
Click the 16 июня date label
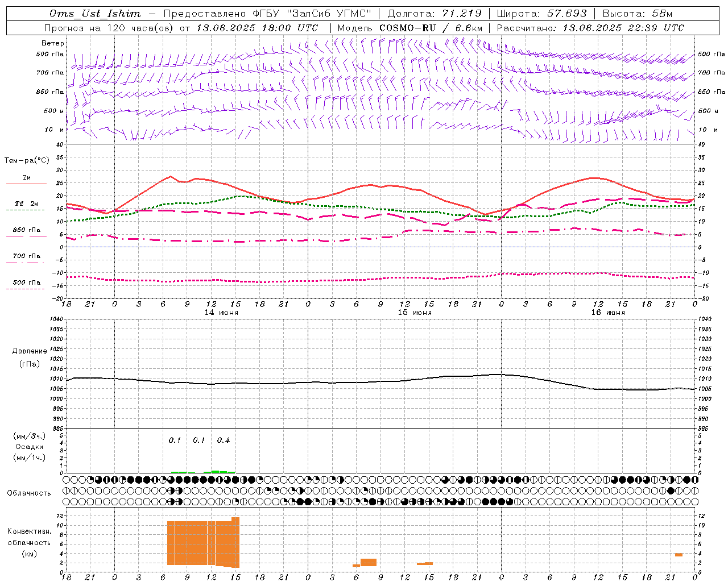click(x=608, y=313)
